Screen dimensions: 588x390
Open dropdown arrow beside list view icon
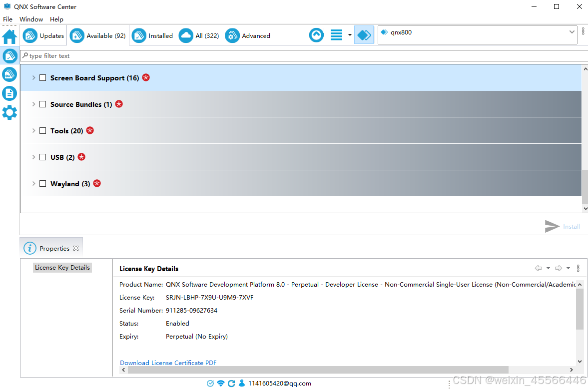pyautogui.click(x=350, y=35)
